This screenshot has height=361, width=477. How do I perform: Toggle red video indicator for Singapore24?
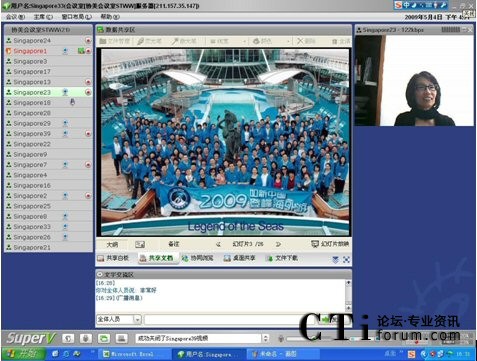point(88,41)
